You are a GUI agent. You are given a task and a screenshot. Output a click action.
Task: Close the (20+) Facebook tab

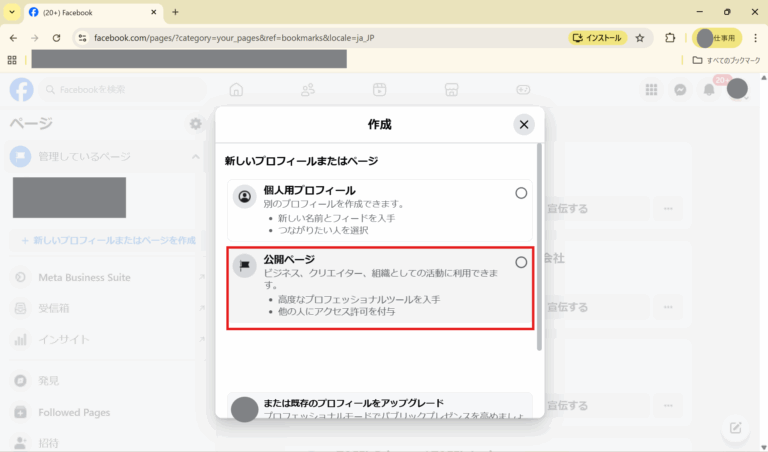(153, 12)
